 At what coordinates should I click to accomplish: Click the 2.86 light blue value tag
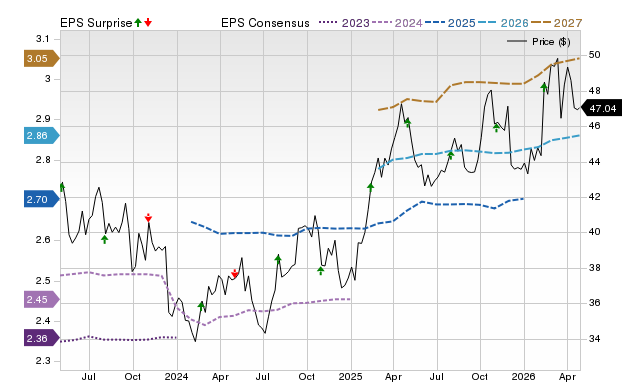click(x=42, y=135)
